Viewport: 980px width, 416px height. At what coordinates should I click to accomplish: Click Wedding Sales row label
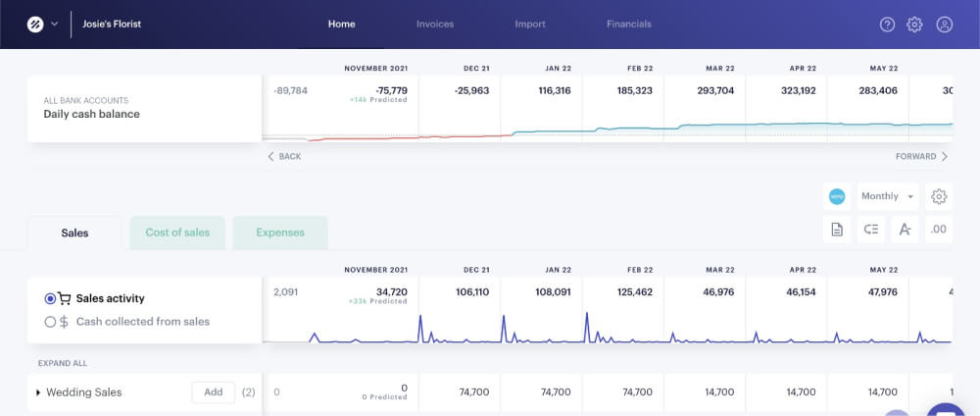[83, 392]
